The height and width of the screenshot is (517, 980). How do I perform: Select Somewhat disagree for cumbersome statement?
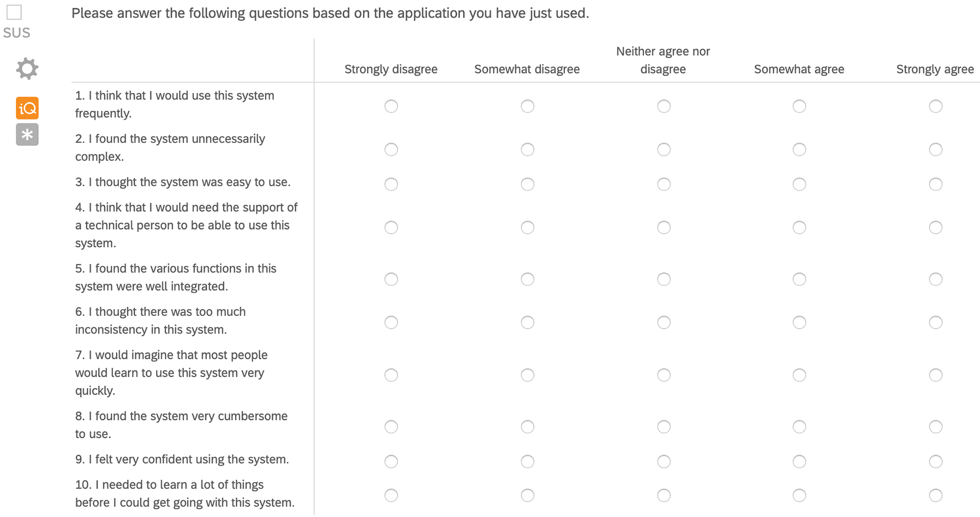coord(527,427)
